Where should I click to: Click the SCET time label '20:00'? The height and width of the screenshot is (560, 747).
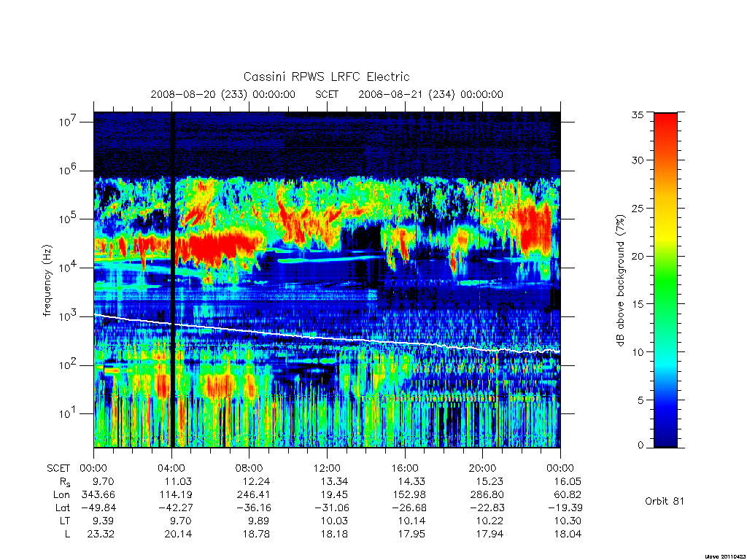click(x=483, y=468)
